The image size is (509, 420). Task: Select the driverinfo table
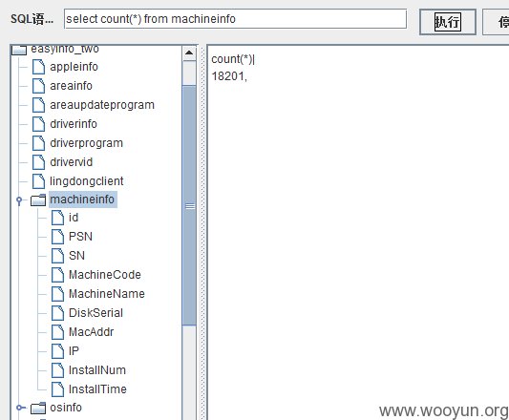(x=74, y=124)
